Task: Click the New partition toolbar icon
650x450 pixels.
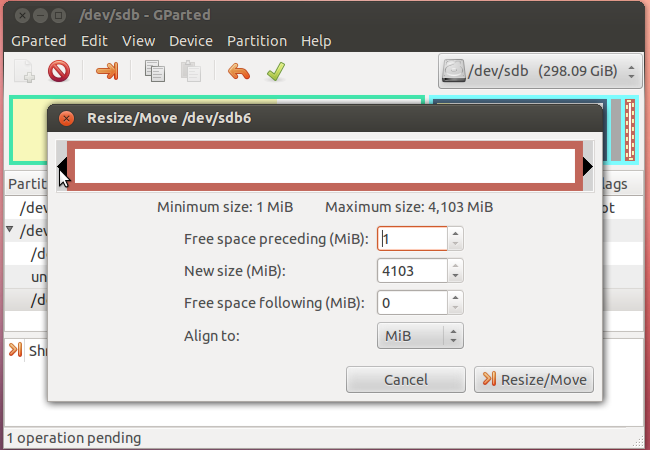Action: tap(24, 71)
